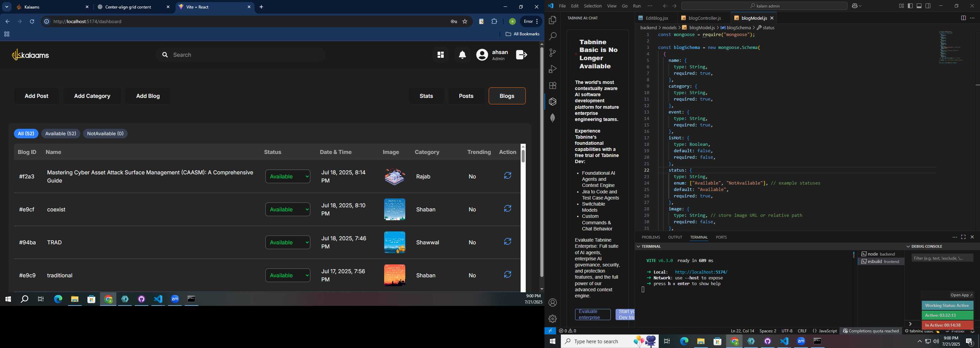
Task: Toggle the VS Code bottom panel layout button
Action: (x=919, y=6)
